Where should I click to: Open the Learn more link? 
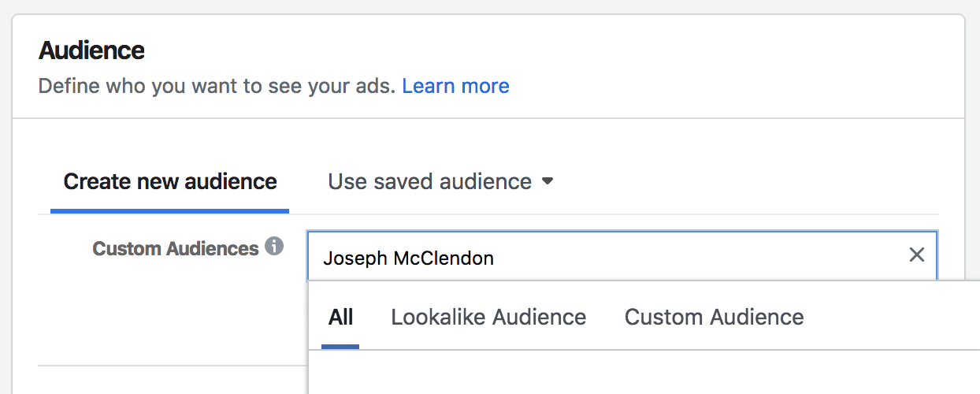click(x=455, y=85)
